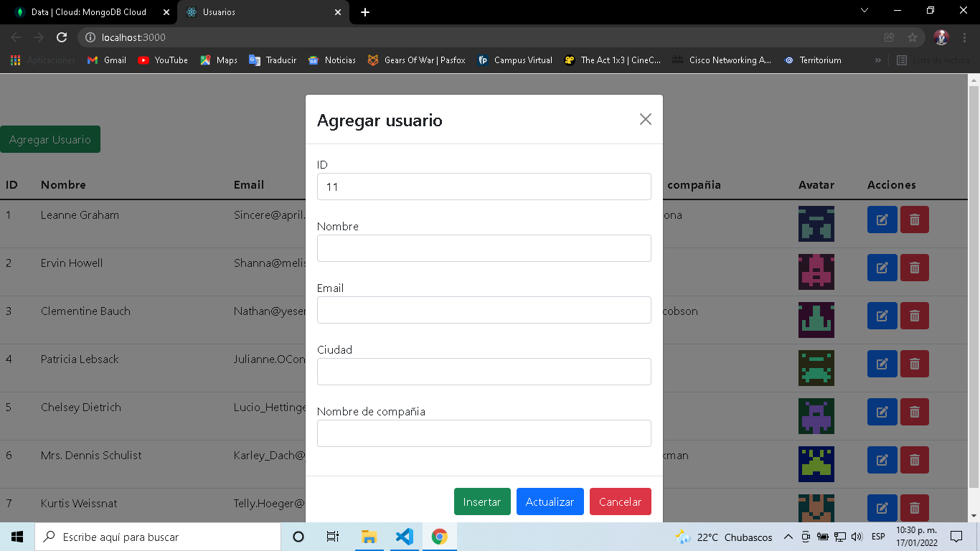Open the Campus Virtual bookmark

coord(515,60)
